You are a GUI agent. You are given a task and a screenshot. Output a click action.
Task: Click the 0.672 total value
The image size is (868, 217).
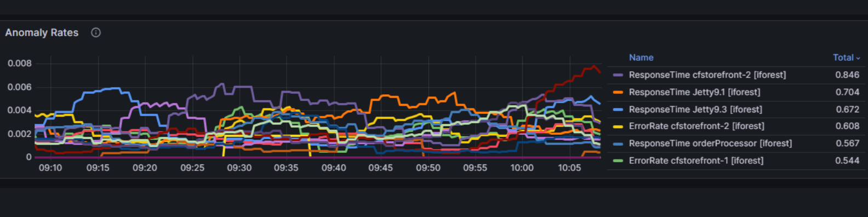[x=847, y=110]
